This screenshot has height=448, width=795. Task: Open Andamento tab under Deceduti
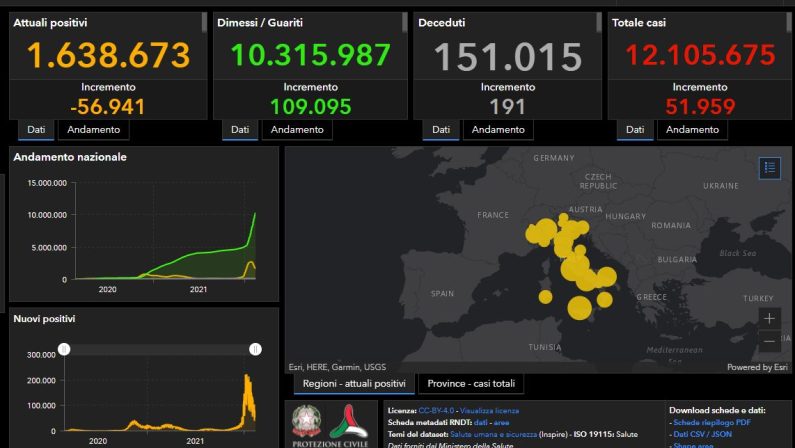coord(498,130)
